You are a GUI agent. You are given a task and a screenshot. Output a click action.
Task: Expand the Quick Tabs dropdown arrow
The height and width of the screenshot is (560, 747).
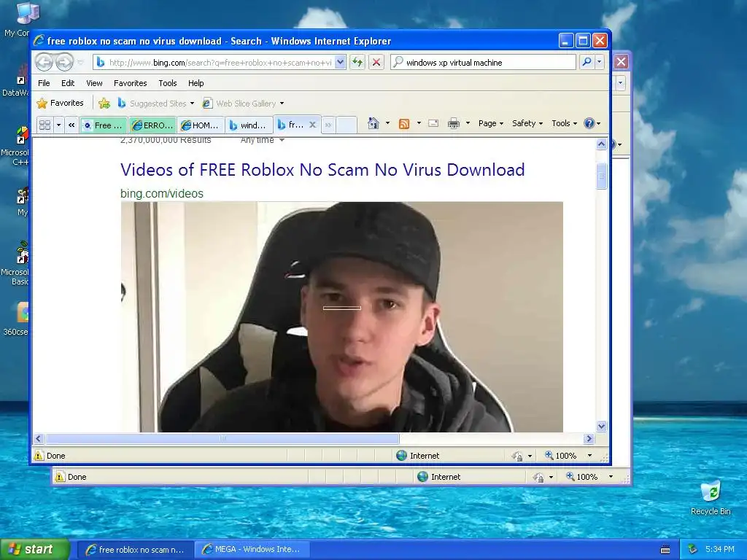[x=58, y=125]
